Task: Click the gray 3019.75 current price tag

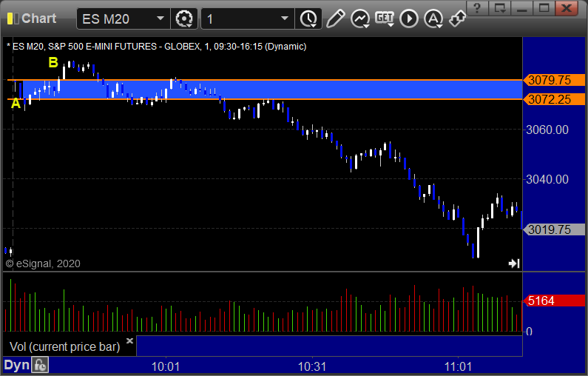Action: pos(554,229)
